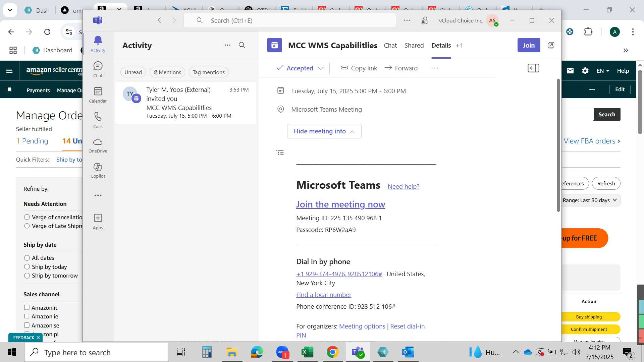Screen dimensions: 644x362
Task: Open Amazon Seller Central hamburger menu
Action: tap(9, 71)
